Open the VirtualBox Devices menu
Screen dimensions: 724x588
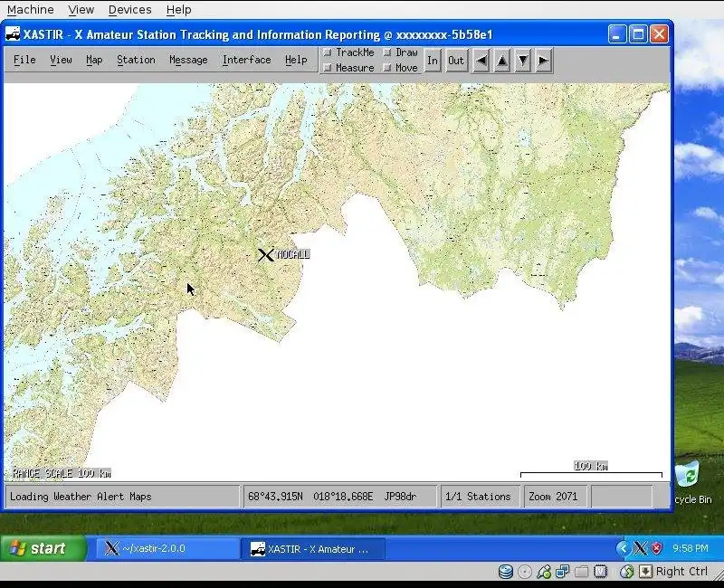129,9
